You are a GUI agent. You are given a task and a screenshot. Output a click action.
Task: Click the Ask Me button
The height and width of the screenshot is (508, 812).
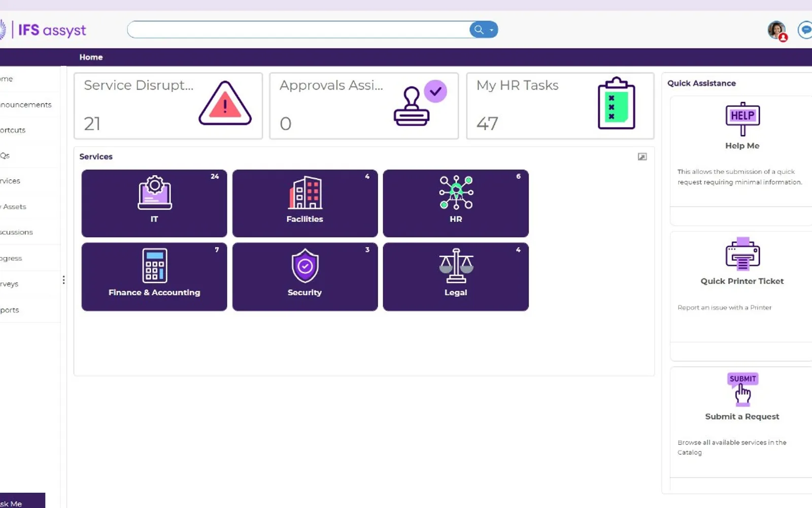coord(22,501)
